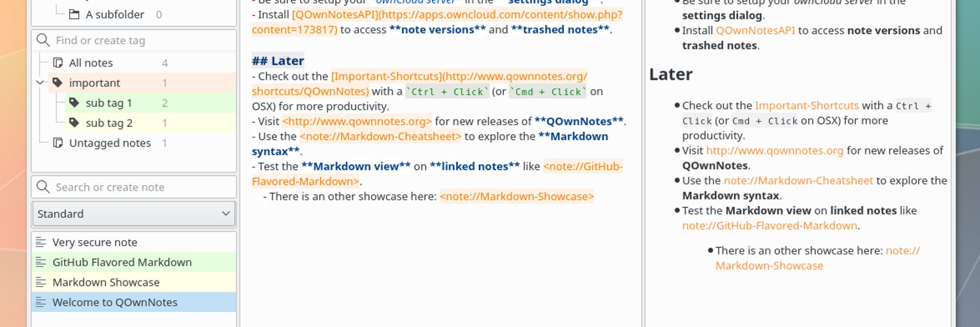Click the All notes icon
Screen dimensions: 980x327
pos(57,63)
